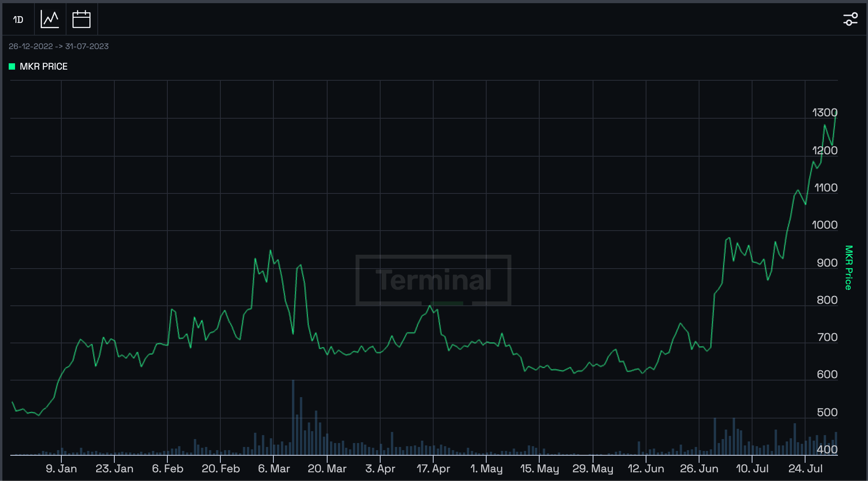Click the 600 price axis label

click(x=827, y=374)
